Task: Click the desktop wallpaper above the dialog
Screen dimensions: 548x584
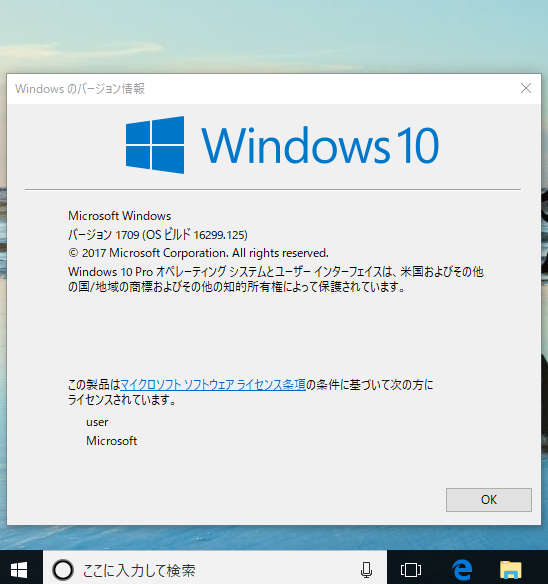Action: click(x=274, y=35)
